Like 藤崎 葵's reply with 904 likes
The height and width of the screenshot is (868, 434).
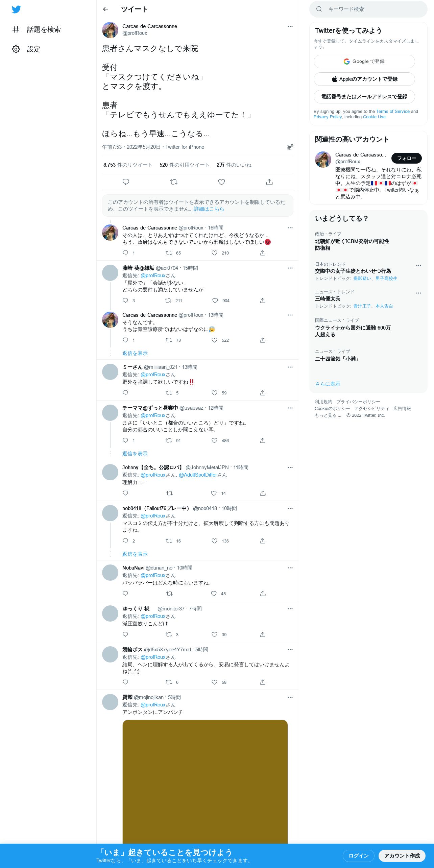coord(215,300)
